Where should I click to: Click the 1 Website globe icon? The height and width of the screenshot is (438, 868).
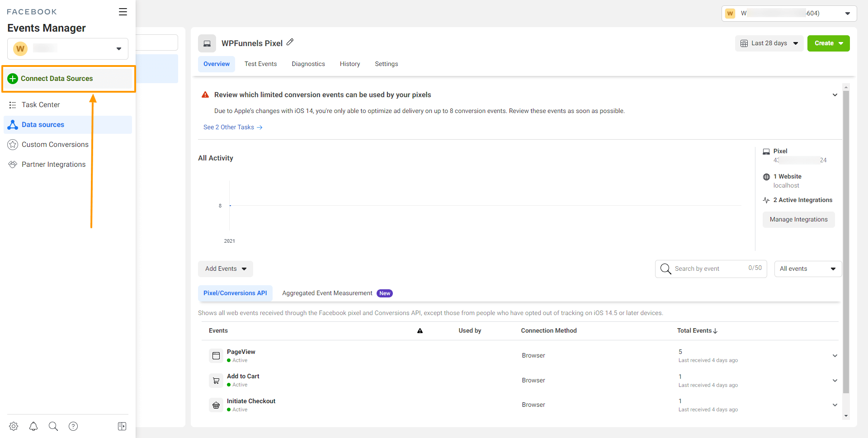click(766, 177)
